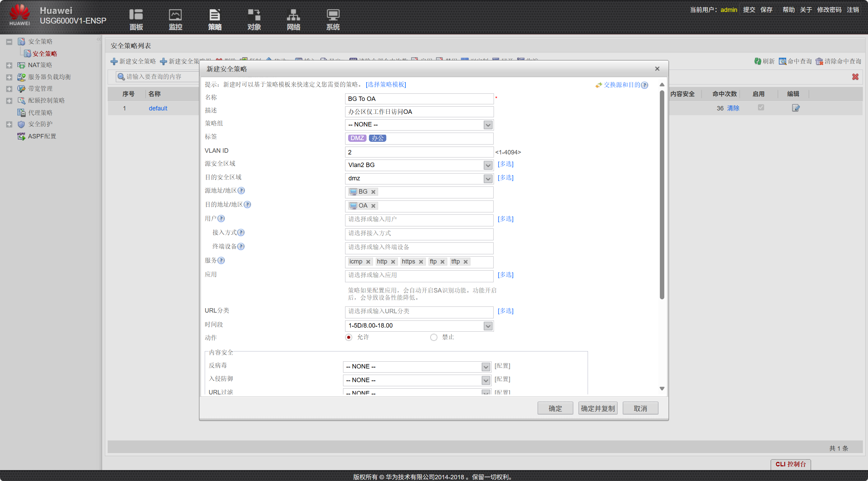Click the 确定 button
This screenshot has width=868, height=481.
pyautogui.click(x=555, y=408)
